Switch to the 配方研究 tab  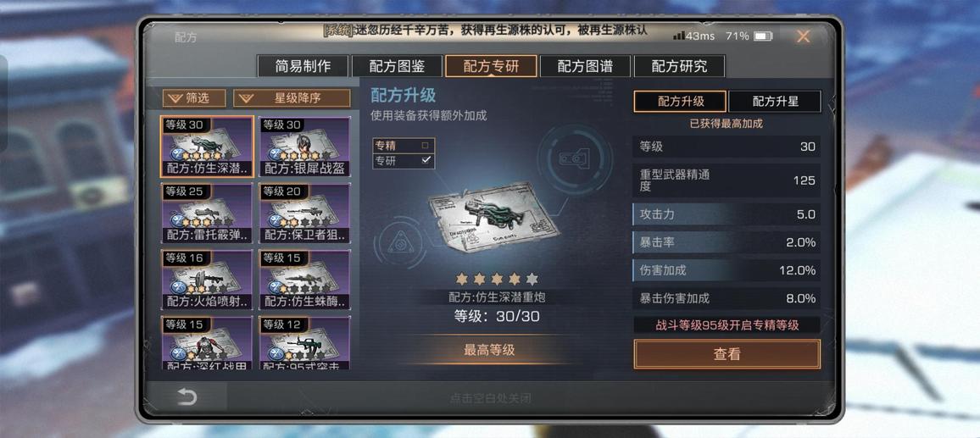[679, 66]
